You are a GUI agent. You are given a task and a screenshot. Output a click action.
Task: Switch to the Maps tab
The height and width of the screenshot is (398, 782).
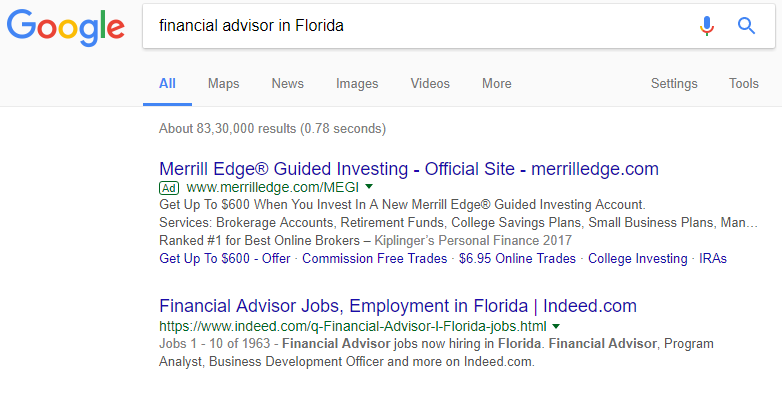223,83
